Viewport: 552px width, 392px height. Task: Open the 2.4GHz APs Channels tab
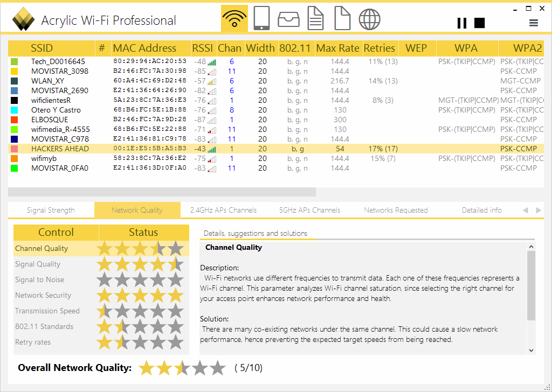point(224,210)
